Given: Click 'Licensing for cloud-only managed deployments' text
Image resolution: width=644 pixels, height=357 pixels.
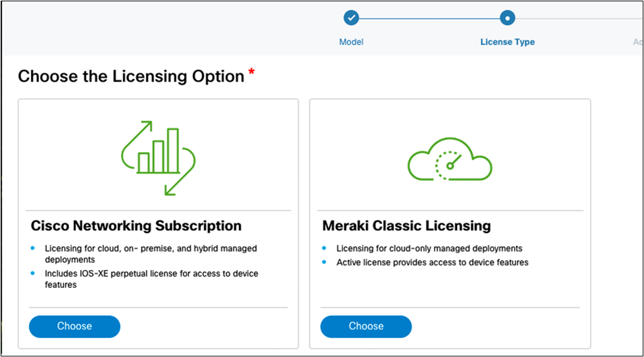Looking at the screenshot, I should tap(429, 248).
